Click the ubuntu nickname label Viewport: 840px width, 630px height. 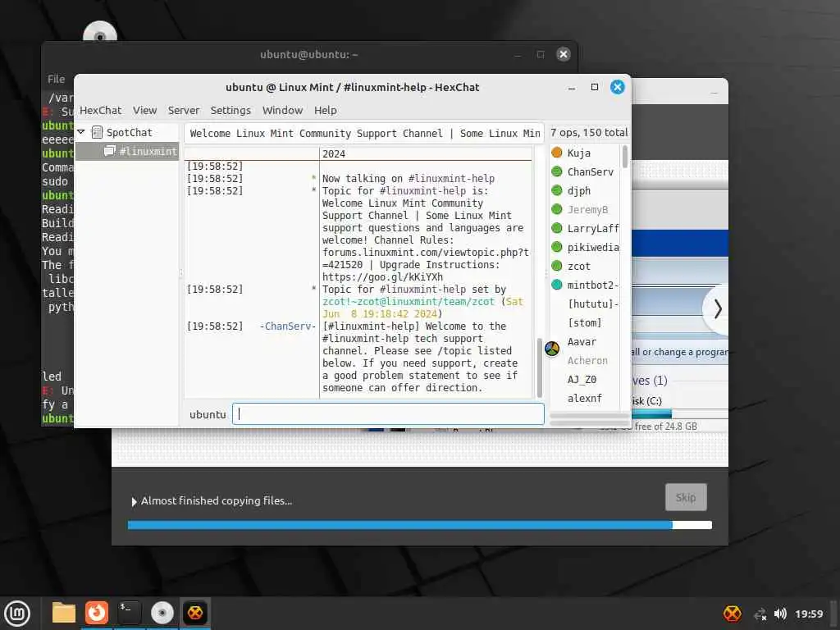(208, 414)
